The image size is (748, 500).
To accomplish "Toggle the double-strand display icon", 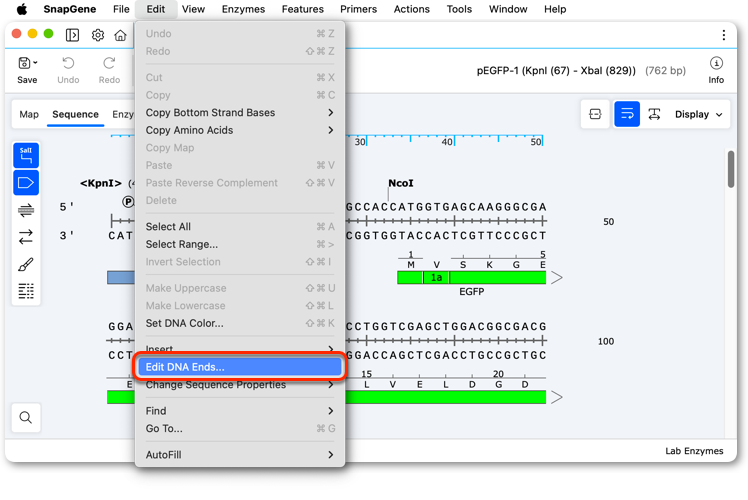I will (x=26, y=210).
